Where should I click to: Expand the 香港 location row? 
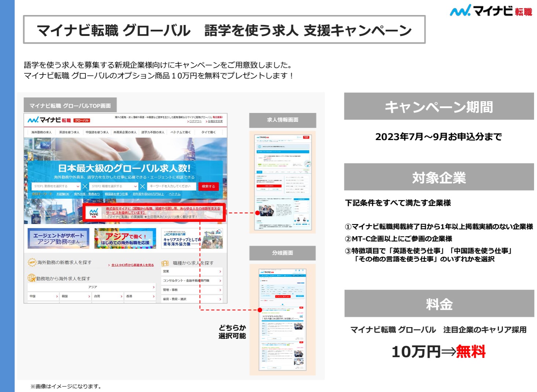tap(140, 296)
